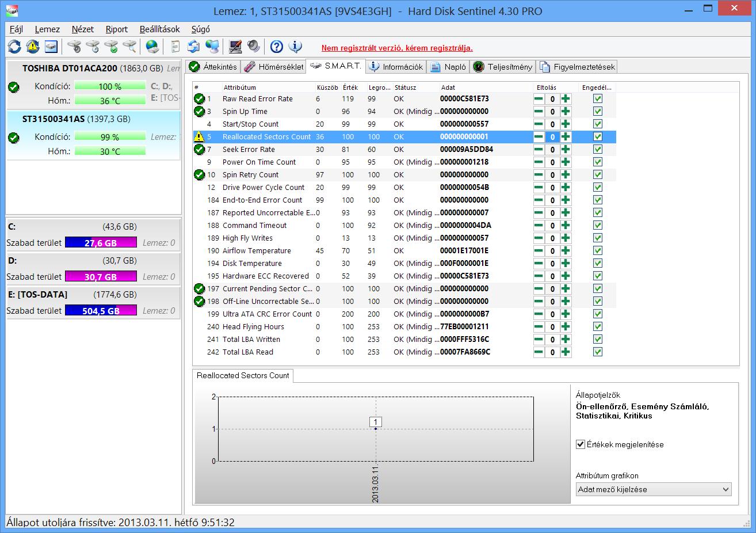Screen dimensions: 756x533
Task: Click the green check icon on Raw Read Error Rate
Action: [x=199, y=99]
